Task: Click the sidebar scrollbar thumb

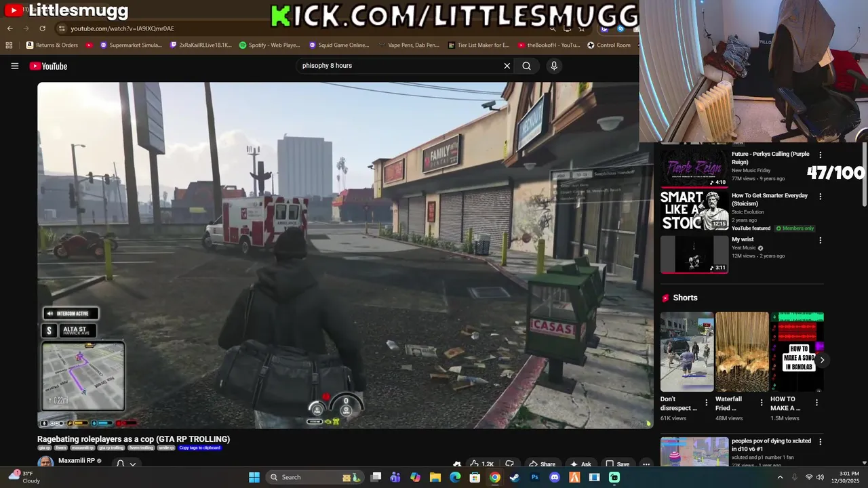Action: (x=865, y=174)
